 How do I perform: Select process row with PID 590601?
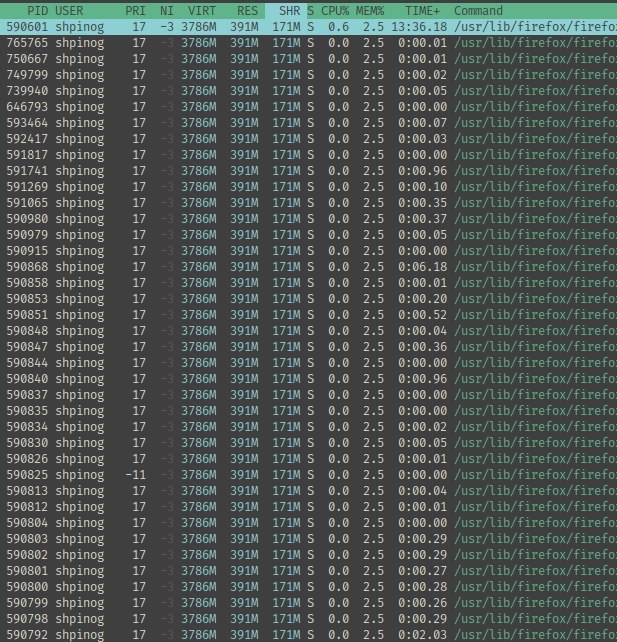308,27
